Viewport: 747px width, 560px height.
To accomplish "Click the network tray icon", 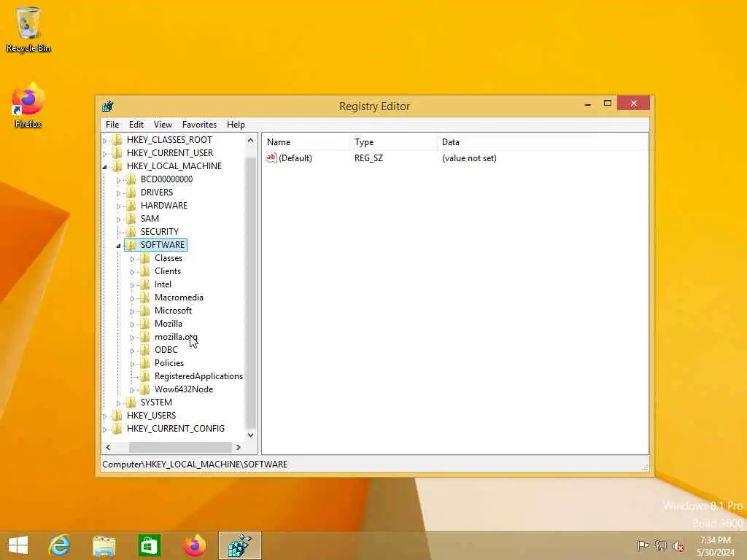I will 660,545.
